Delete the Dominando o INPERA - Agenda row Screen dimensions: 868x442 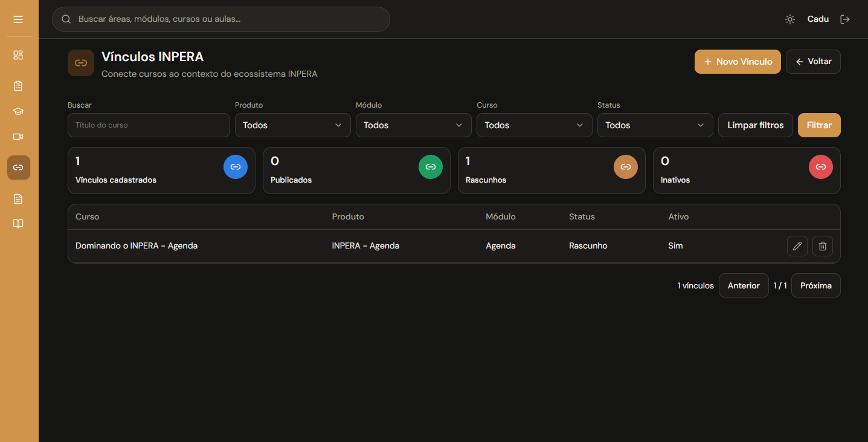[823, 246]
